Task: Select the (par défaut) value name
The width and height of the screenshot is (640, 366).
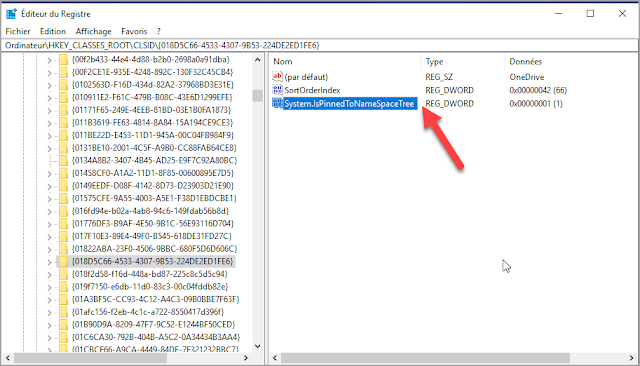Action: pyautogui.click(x=306, y=77)
